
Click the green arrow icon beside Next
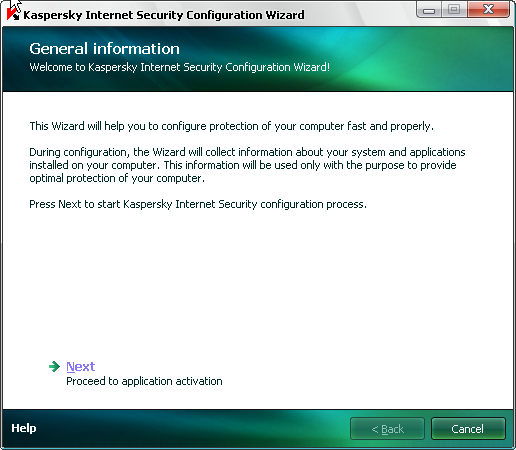click(54, 366)
